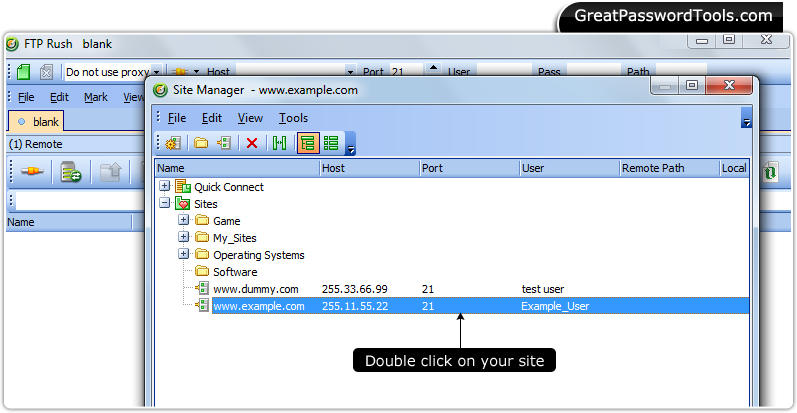
Task: Click host value 255.11.55.22
Action: click(355, 306)
